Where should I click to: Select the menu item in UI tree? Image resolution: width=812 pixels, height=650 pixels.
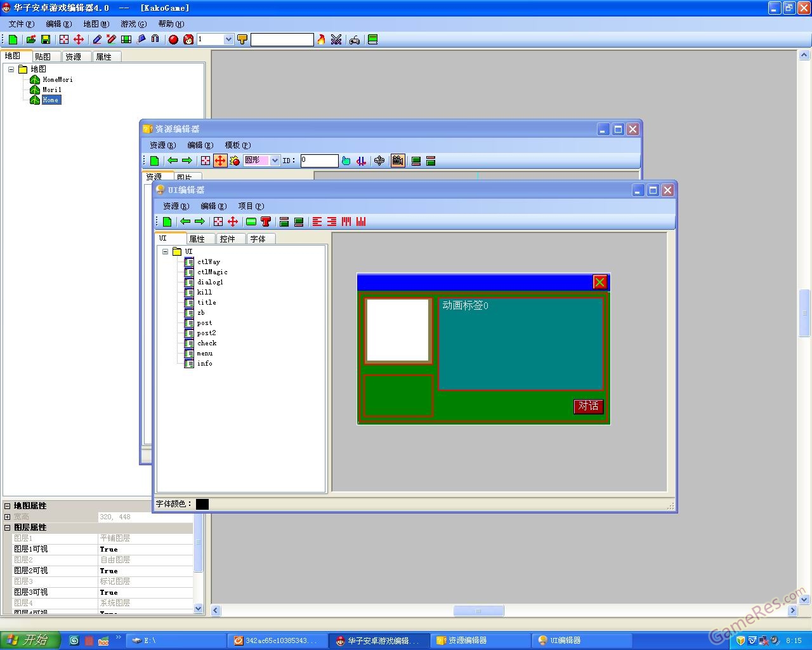click(204, 353)
